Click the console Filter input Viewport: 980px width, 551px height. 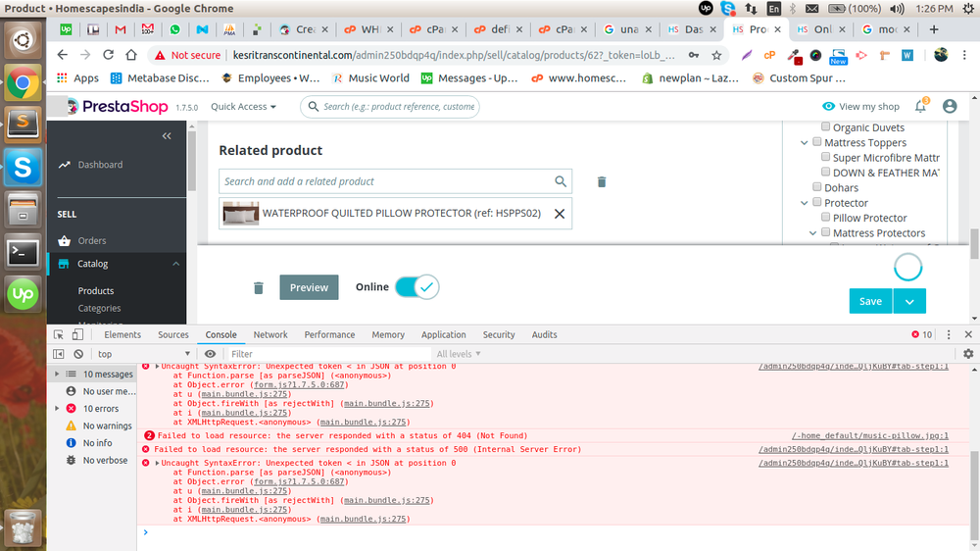click(x=328, y=354)
